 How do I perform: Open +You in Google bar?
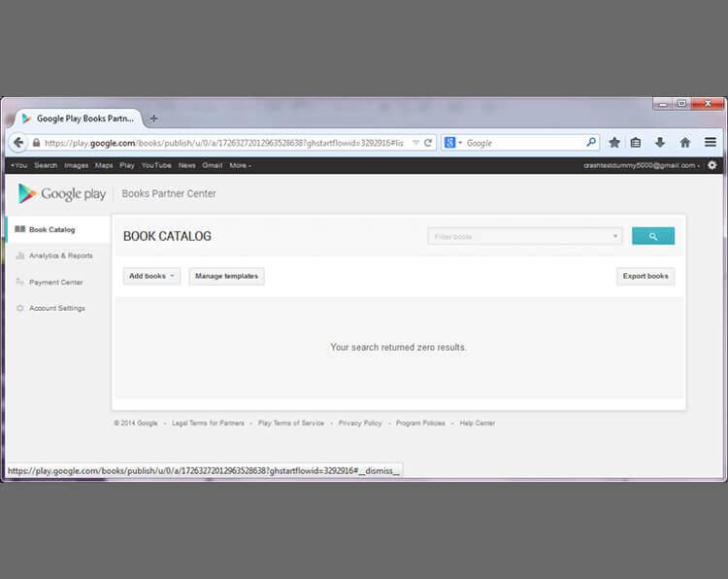[19, 165]
